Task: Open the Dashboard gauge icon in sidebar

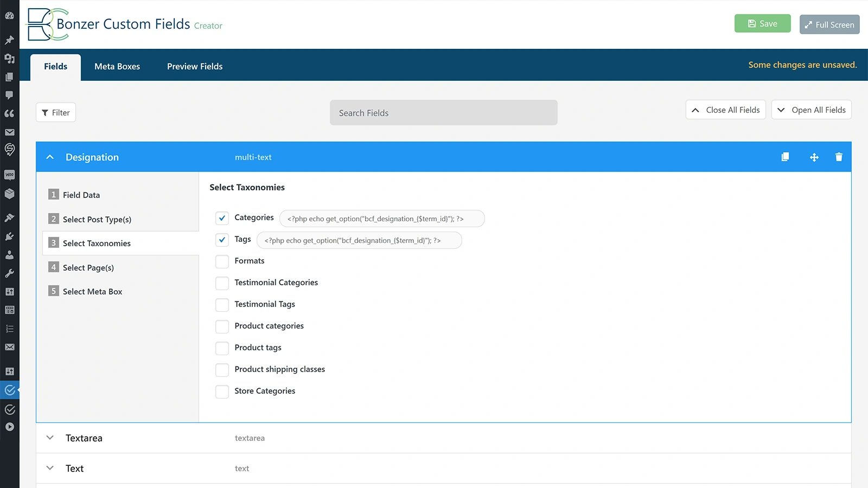Action: point(9,16)
